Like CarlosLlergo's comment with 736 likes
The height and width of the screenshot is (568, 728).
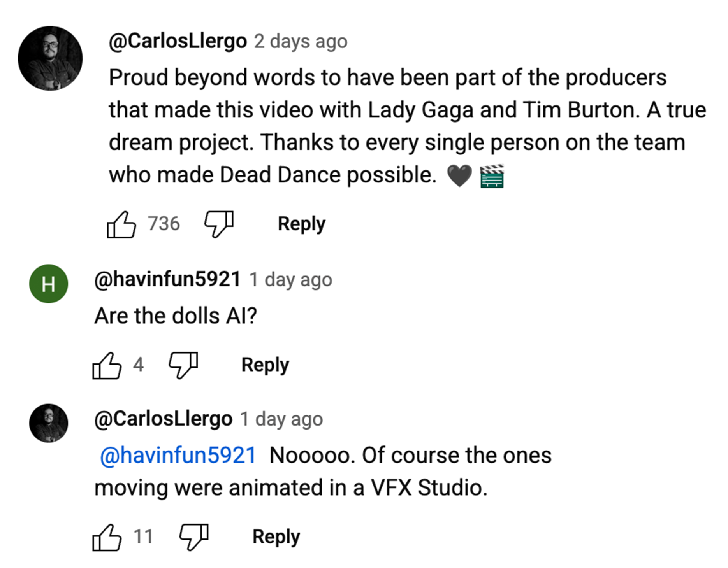pos(121,224)
